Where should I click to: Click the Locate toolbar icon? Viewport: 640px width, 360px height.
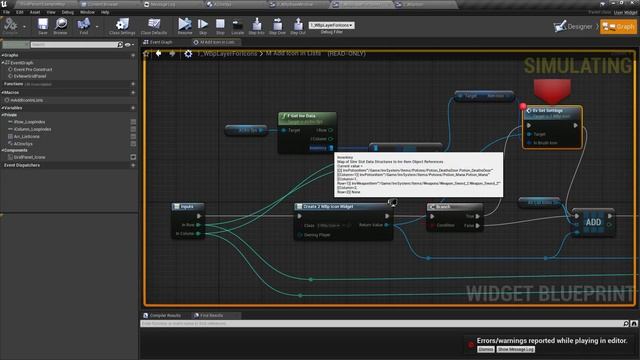pyautogui.click(x=237, y=26)
